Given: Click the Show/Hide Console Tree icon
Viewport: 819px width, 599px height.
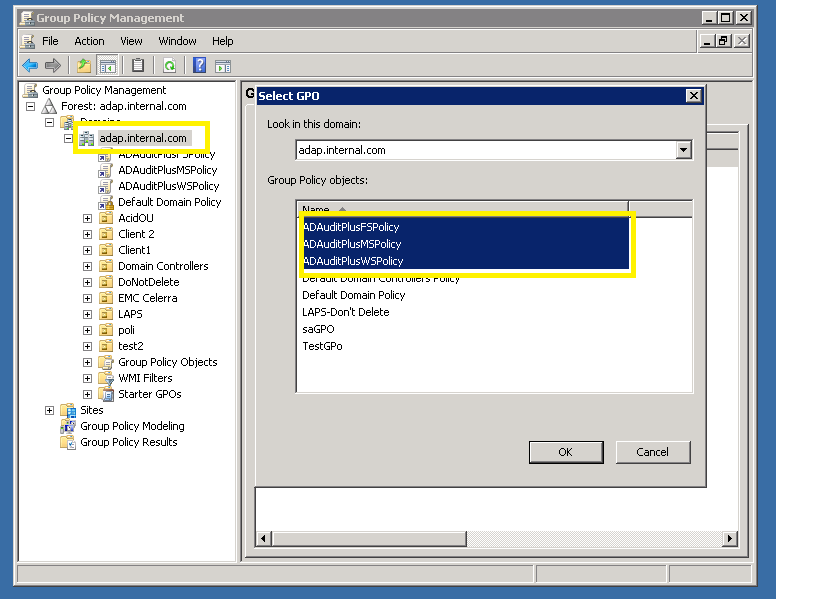Looking at the screenshot, I should (107, 66).
